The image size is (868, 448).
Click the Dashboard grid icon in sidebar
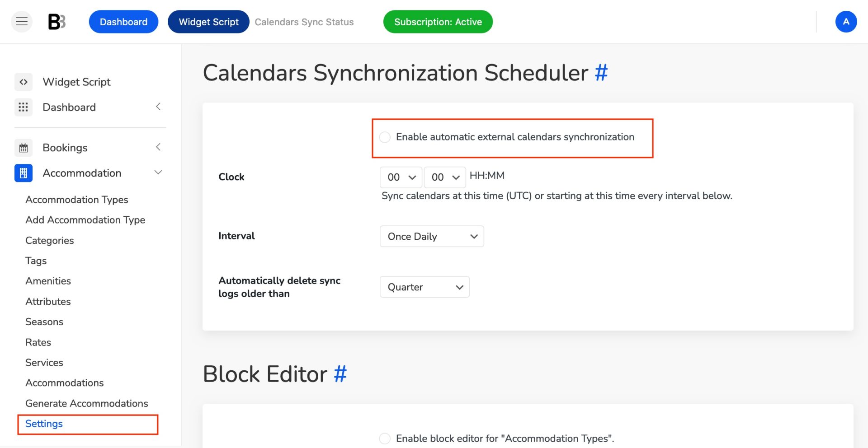(x=24, y=107)
